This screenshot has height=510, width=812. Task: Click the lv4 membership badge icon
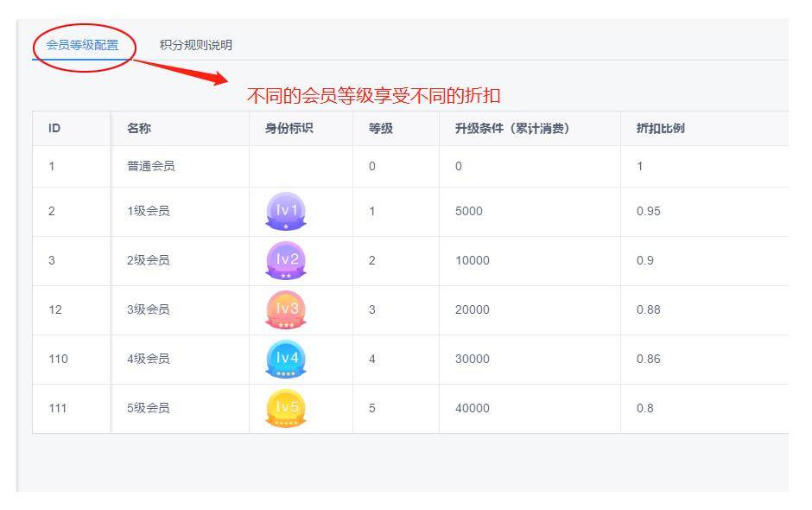point(286,359)
